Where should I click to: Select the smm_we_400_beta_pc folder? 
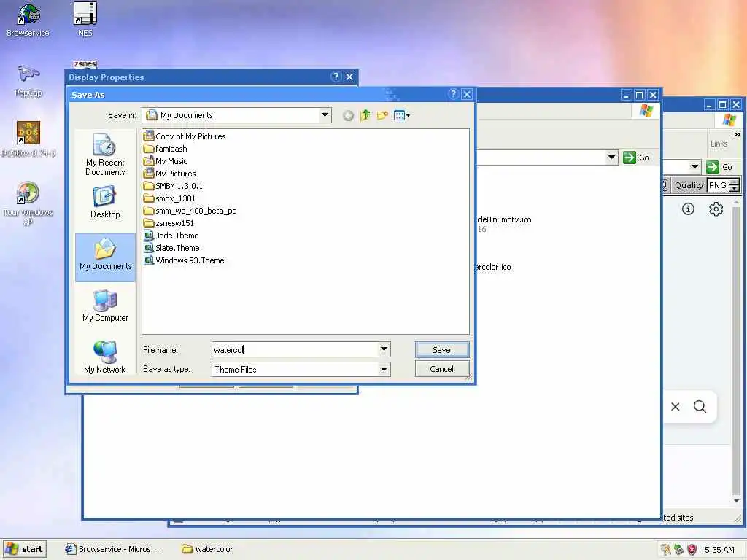[190, 211]
